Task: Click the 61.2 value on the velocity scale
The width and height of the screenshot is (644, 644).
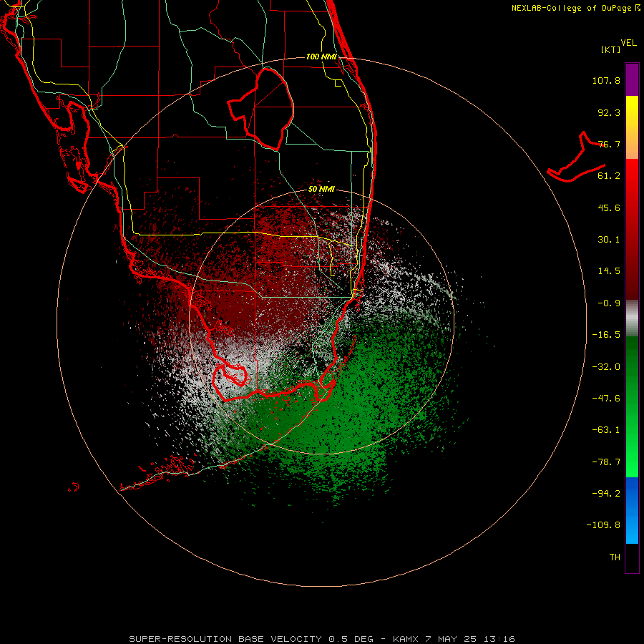Action: point(609,176)
